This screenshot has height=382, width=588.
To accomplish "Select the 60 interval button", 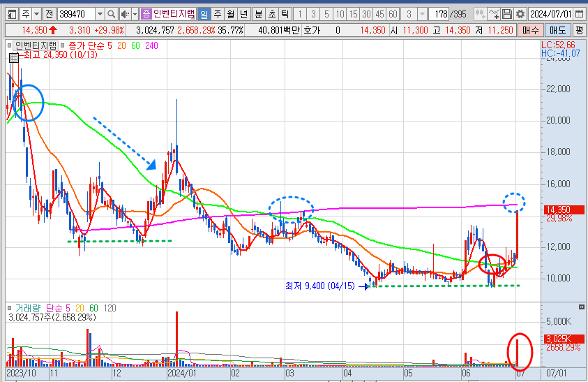I will [x=393, y=14].
